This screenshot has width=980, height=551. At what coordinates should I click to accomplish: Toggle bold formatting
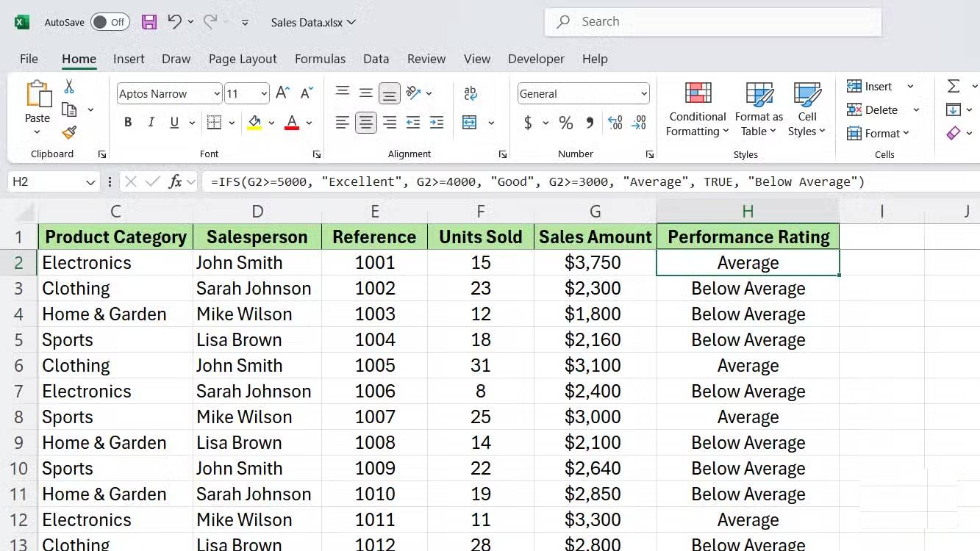tap(127, 122)
